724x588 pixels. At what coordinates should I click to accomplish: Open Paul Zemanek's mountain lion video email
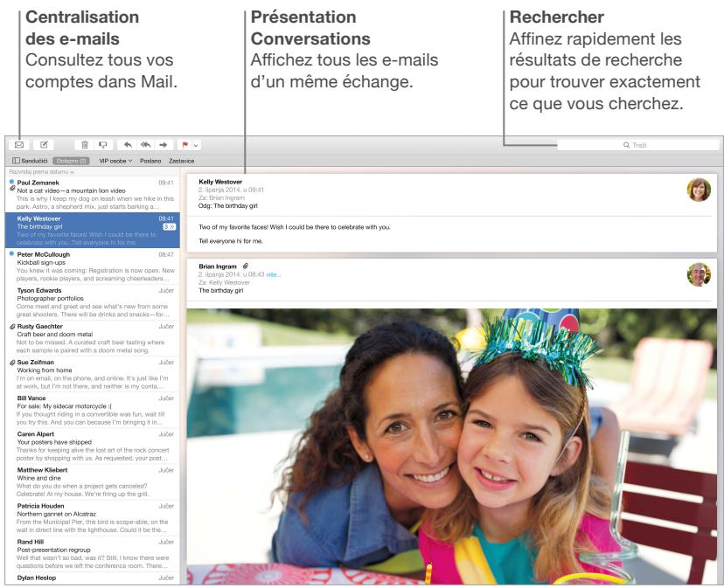pyautogui.click(x=93, y=194)
